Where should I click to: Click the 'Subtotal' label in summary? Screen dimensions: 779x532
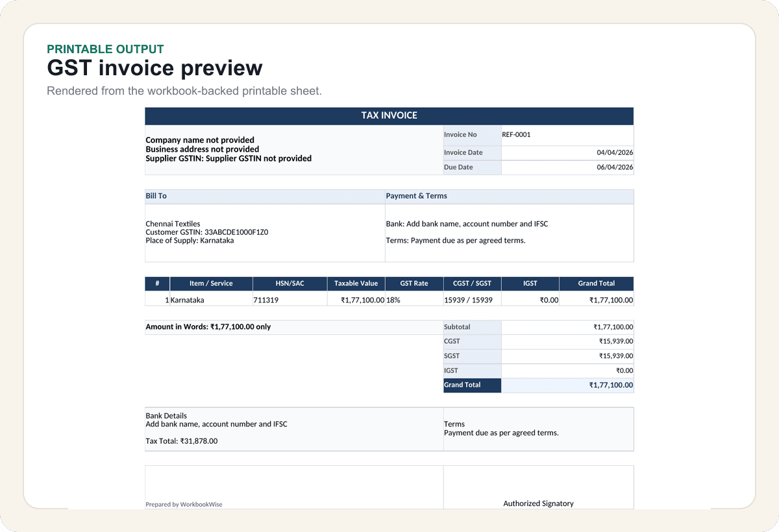tap(472, 327)
